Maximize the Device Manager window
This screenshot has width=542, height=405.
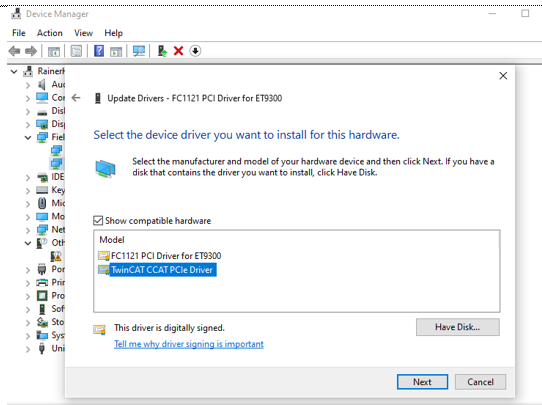525,13
